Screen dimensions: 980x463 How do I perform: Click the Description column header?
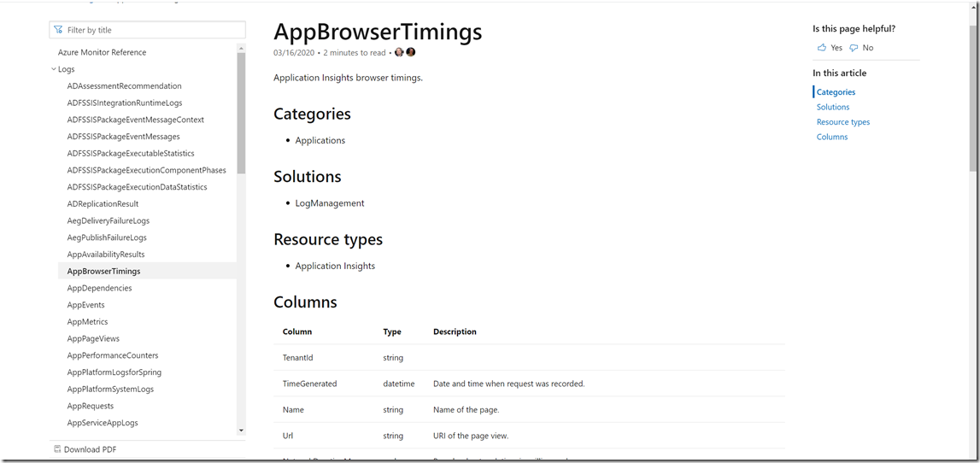tap(455, 331)
